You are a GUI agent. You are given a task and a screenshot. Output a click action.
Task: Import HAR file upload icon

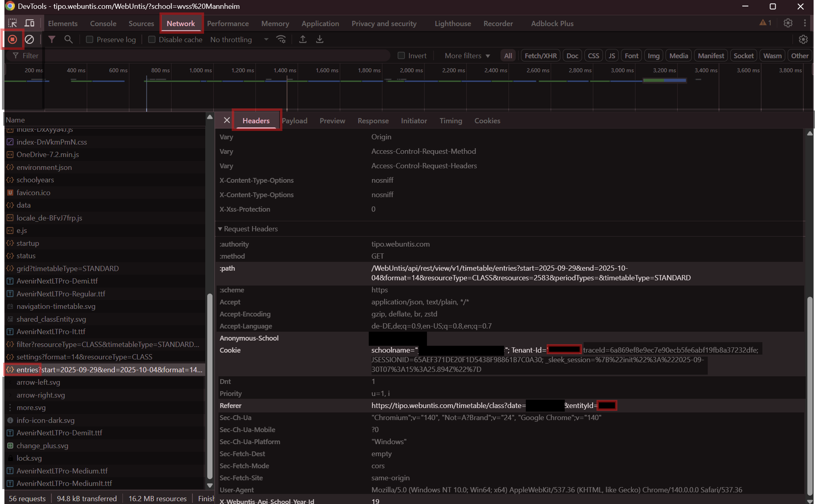pos(303,39)
